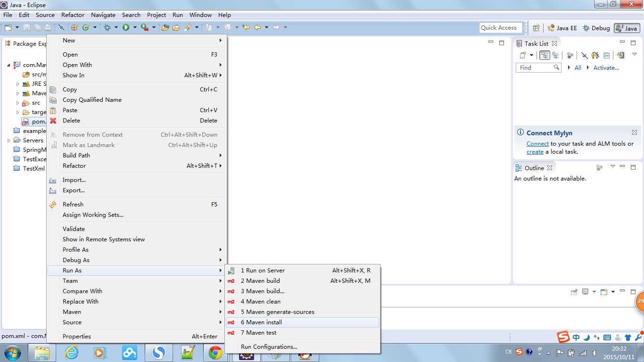
Task: Click the green Run toolbar icon
Action: pos(126,27)
